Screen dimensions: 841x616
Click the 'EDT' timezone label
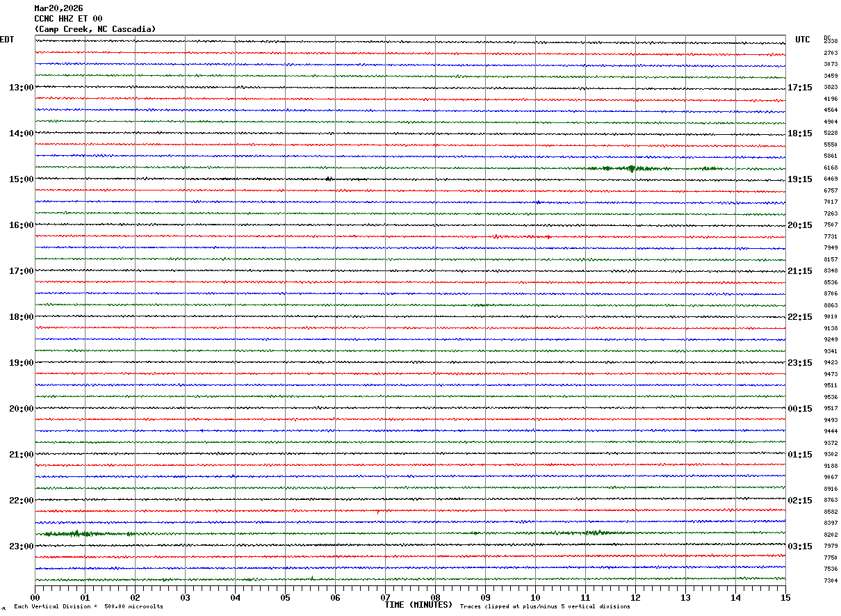tap(7, 40)
